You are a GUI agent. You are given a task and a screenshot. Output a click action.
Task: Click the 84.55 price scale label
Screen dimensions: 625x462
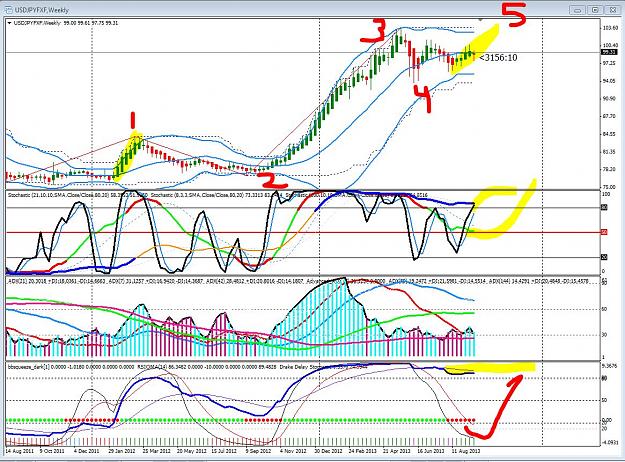609,134
